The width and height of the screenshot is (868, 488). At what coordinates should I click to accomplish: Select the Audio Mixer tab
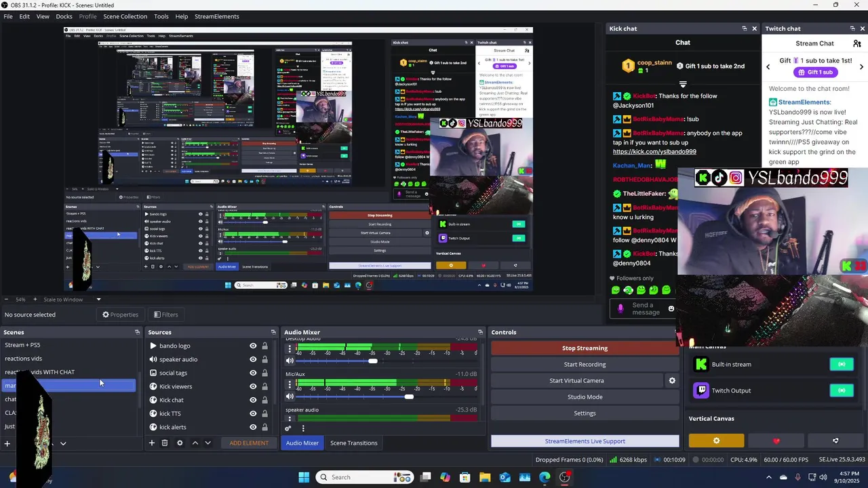click(x=302, y=443)
